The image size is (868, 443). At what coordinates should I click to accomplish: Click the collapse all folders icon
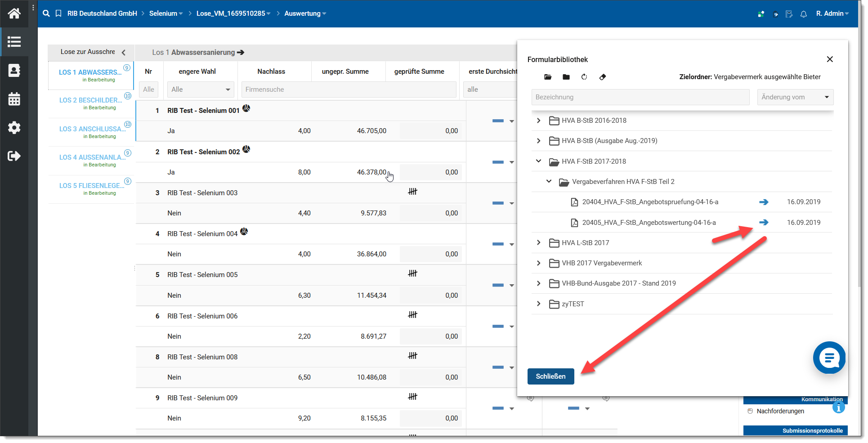(566, 77)
